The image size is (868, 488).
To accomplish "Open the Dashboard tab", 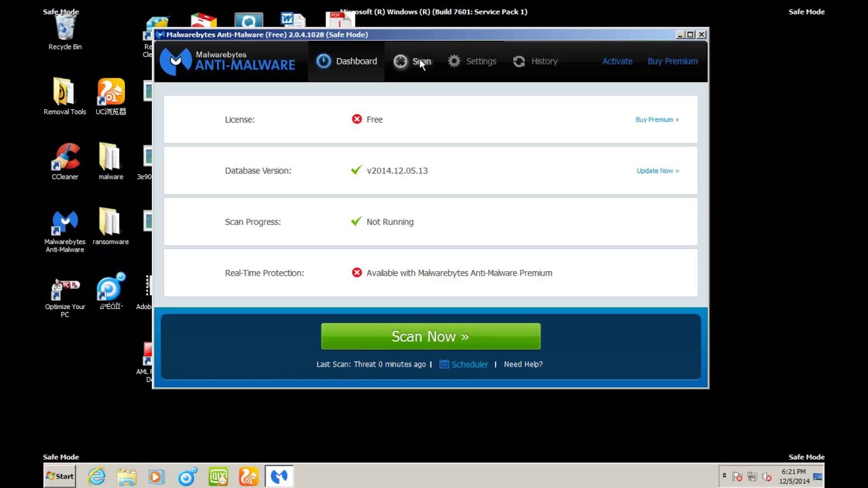I will click(x=347, y=61).
